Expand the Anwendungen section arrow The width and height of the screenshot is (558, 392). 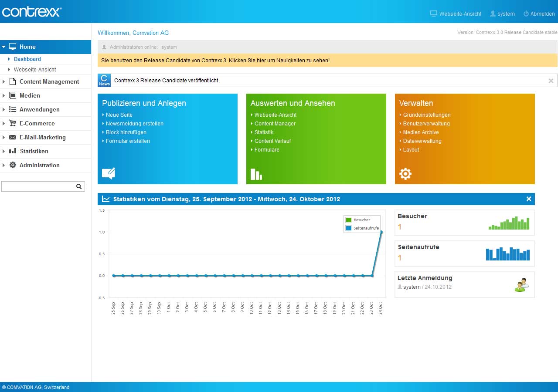[x=3, y=109]
